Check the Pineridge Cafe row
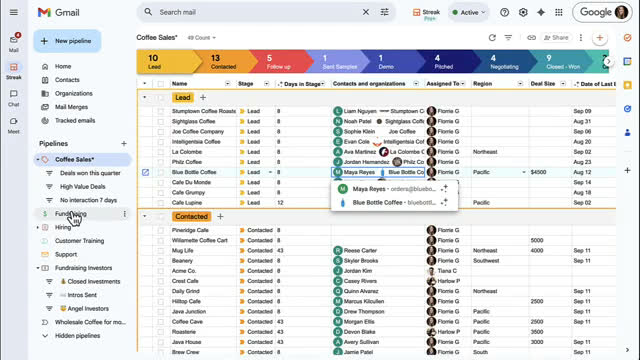Image resolution: width=640 pixels, height=360 pixels. [x=160, y=230]
